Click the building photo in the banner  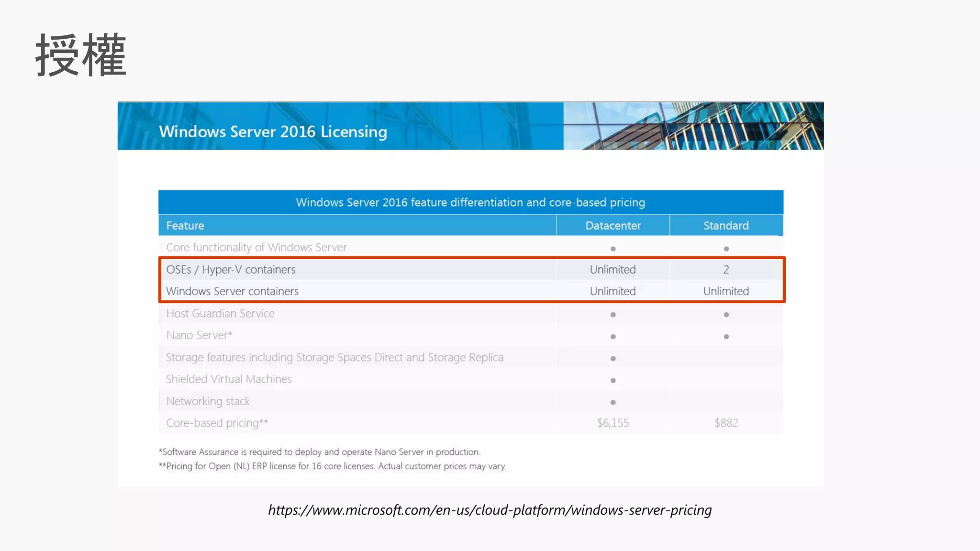coord(693,126)
